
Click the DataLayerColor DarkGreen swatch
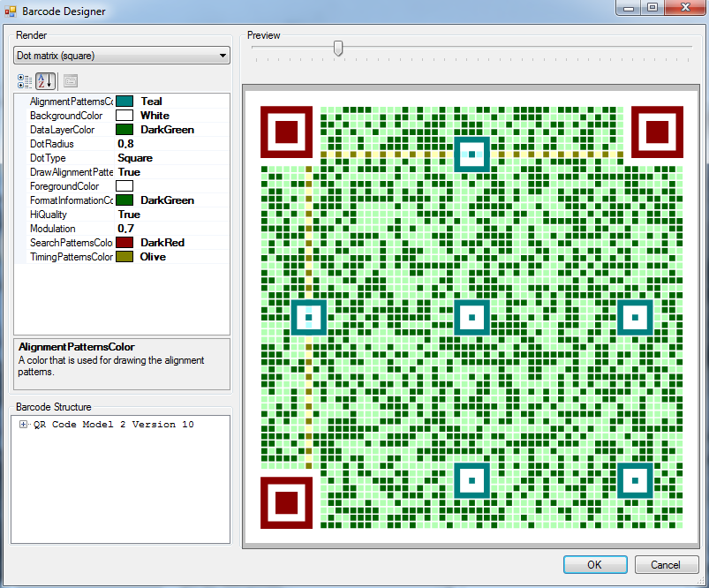124,130
